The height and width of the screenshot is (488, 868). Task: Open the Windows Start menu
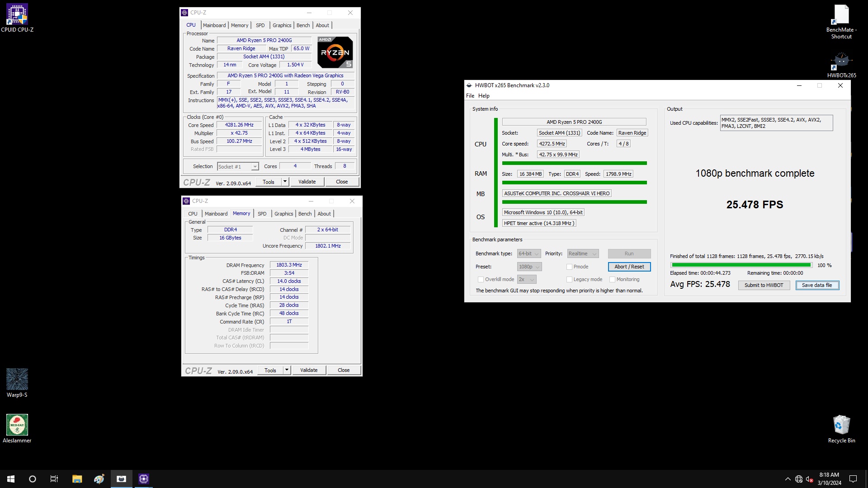(x=11, y=479)
